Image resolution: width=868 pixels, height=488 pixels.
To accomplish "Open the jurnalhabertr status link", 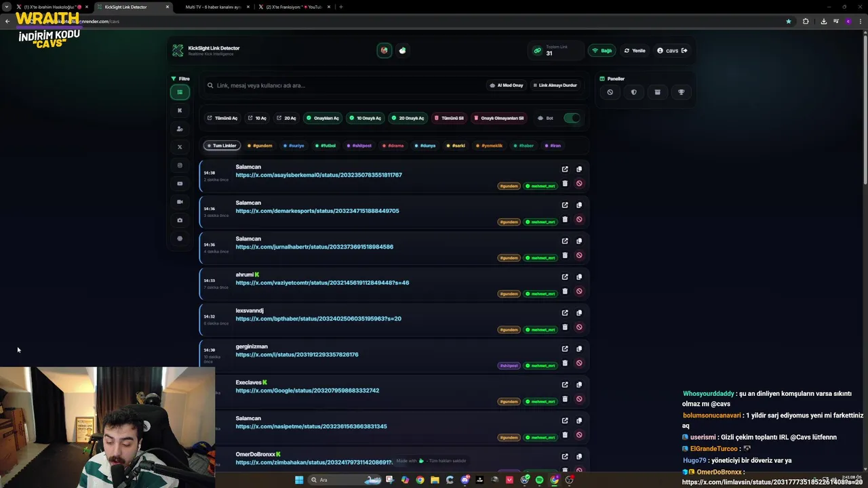I will (315, 247).
